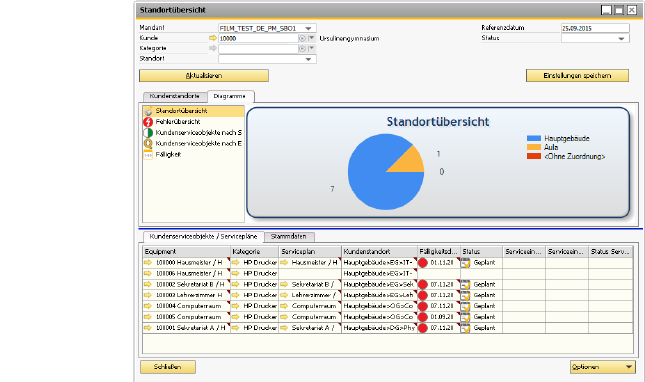Image resolution: width=645 pixels, height=382 pixels.
Task: Open choose-from-list icon in the Kategorie field
Action: (x=302, y=49)
